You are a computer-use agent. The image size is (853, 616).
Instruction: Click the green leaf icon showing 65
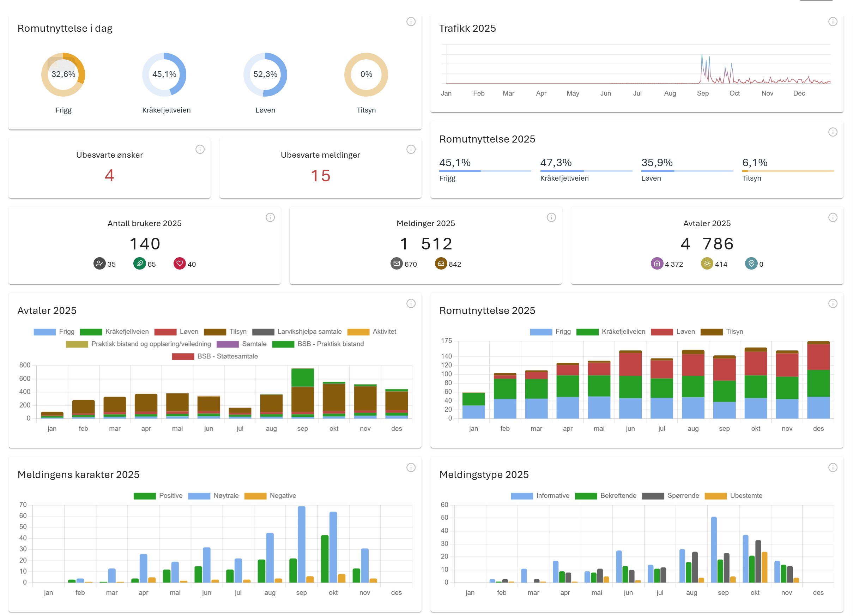click(139, 264)
